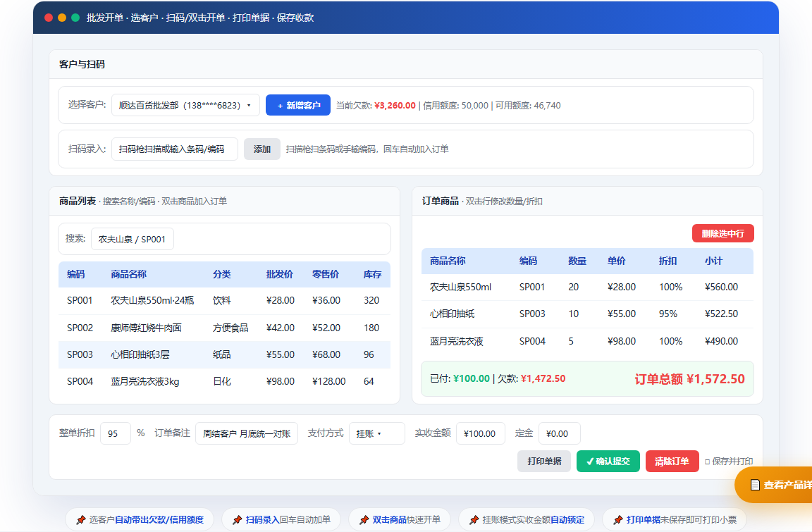Click the 折扣 column header in order table
Screen dimensions: 812x532
click(668, 261)
